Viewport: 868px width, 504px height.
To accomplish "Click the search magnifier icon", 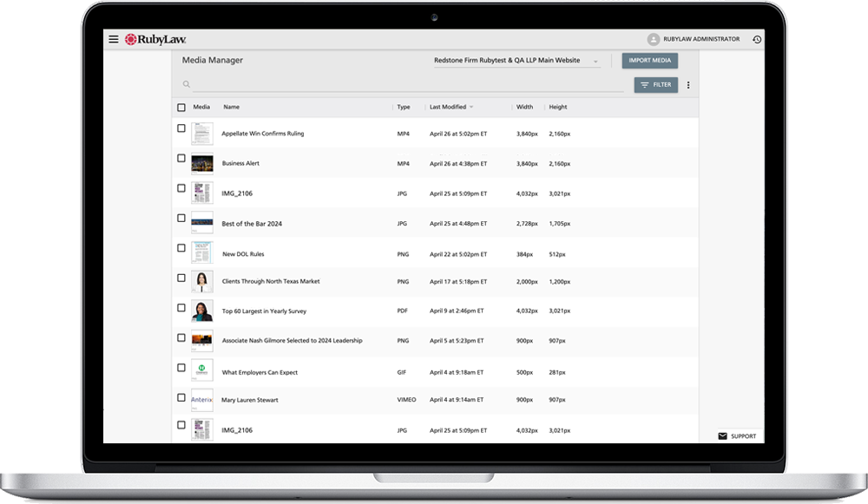I will tap(187, 84).
